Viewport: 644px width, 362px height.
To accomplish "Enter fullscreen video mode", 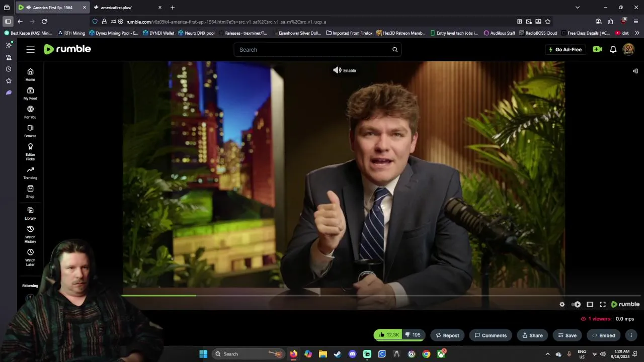I will pyautogui.click(x=603, y=304).
